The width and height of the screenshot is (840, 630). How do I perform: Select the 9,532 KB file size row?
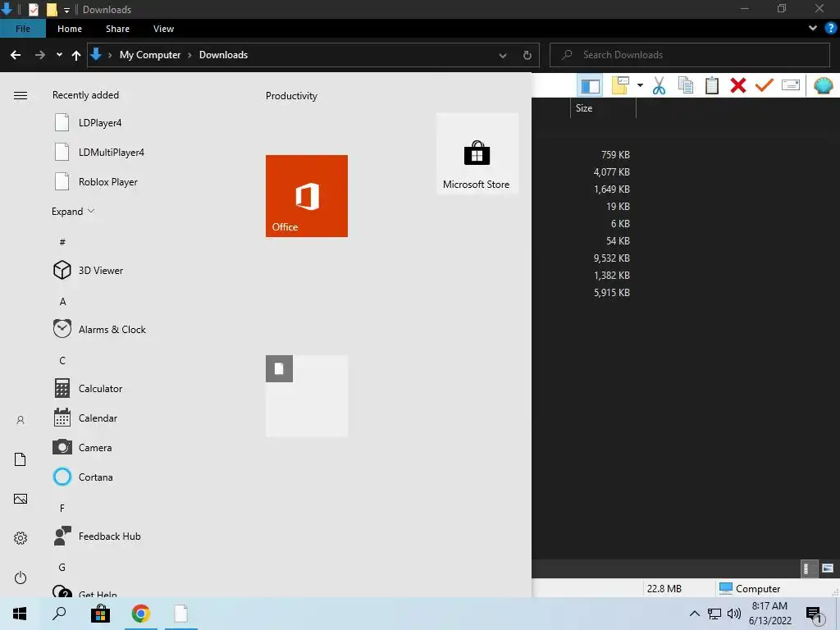(x=612, y=258)
